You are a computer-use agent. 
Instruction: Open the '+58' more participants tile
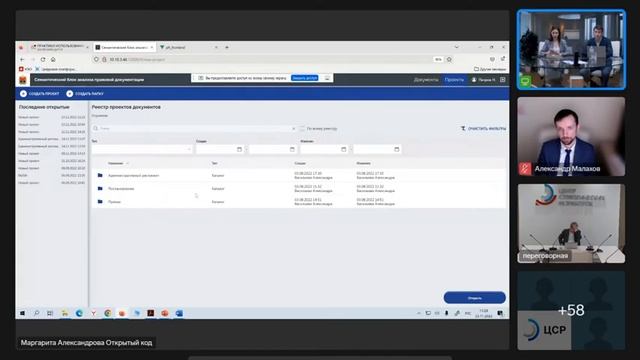tap(571, 310)
